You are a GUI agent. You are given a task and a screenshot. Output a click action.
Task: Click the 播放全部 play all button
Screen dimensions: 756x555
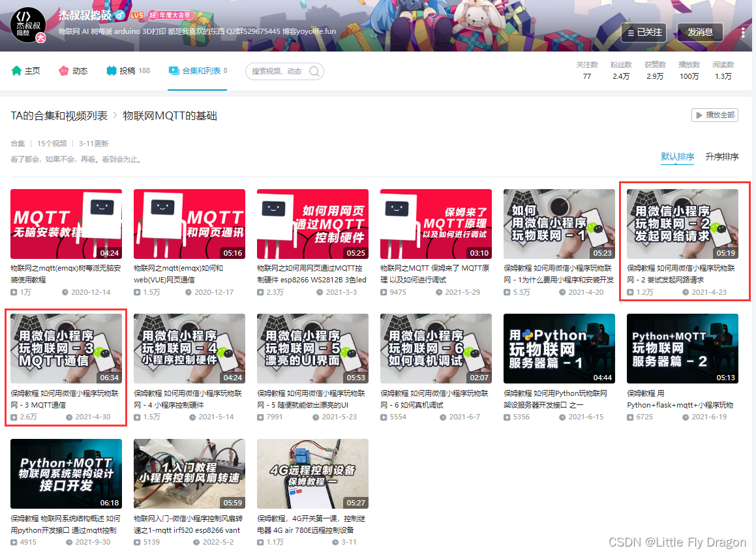click(714, 115)
